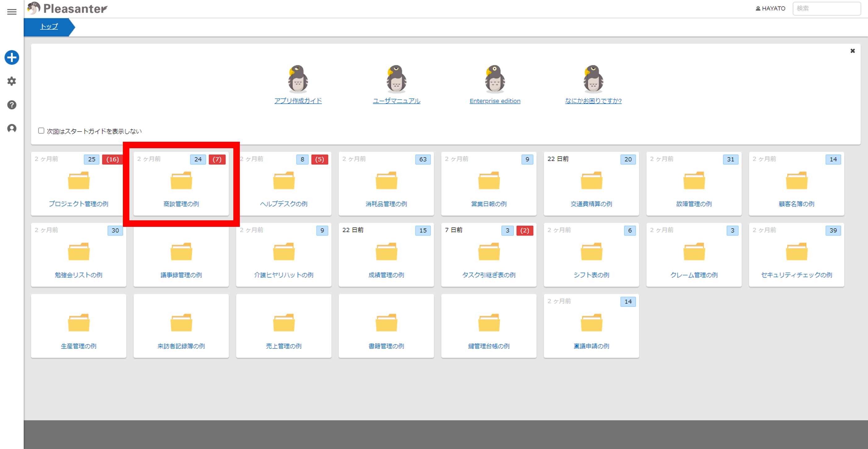
Task: Open the 交通費精算の例 folder icon
Action: point(591,180)
